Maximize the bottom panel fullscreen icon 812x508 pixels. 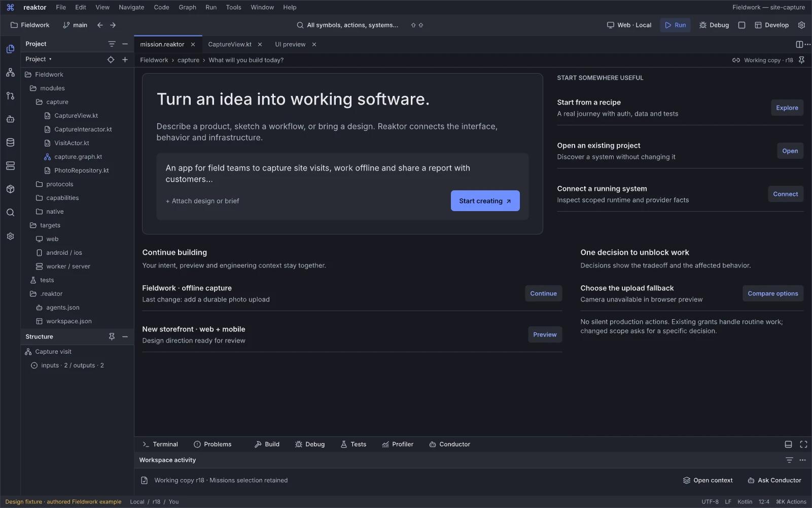[803, 444]
